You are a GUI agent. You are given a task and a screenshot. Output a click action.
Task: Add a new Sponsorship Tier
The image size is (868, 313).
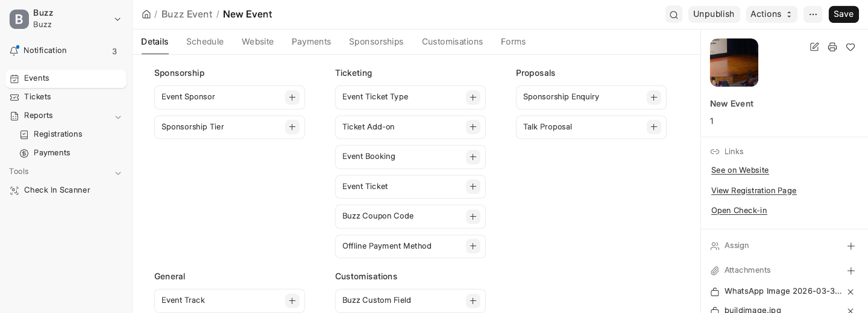pos(292,127)
